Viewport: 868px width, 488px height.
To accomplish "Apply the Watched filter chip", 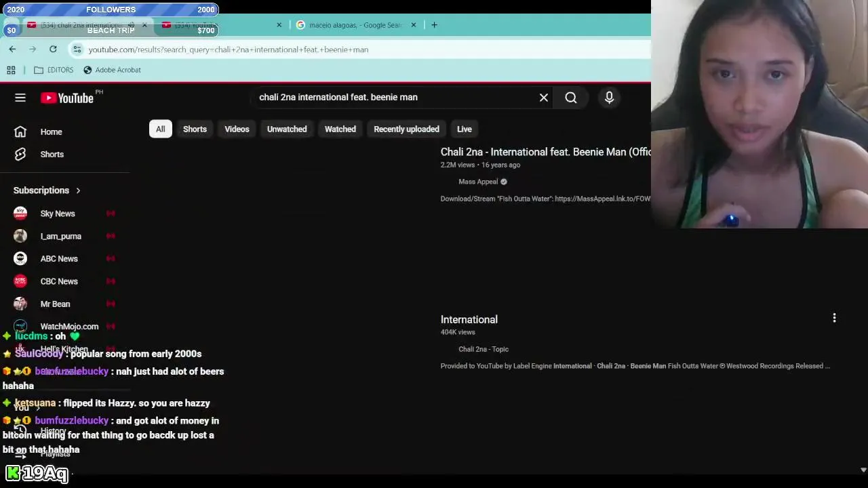I will (x=340, y=129).
